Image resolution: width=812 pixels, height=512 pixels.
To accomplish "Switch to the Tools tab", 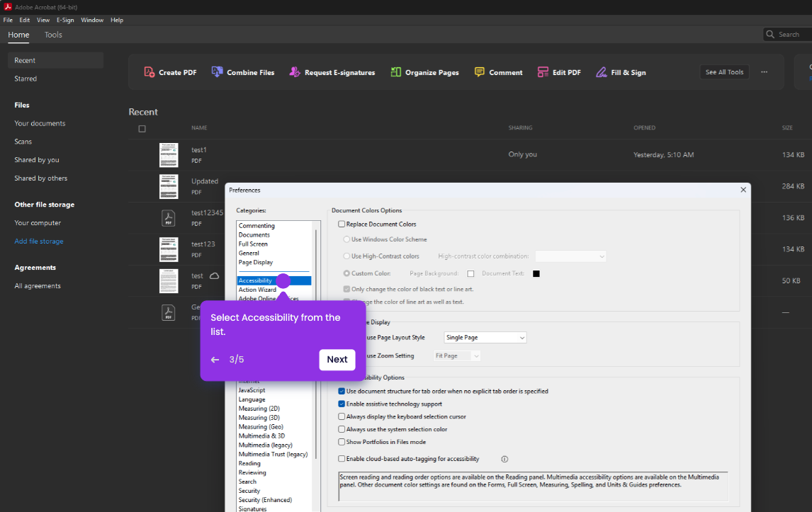I will click(53, 35).
